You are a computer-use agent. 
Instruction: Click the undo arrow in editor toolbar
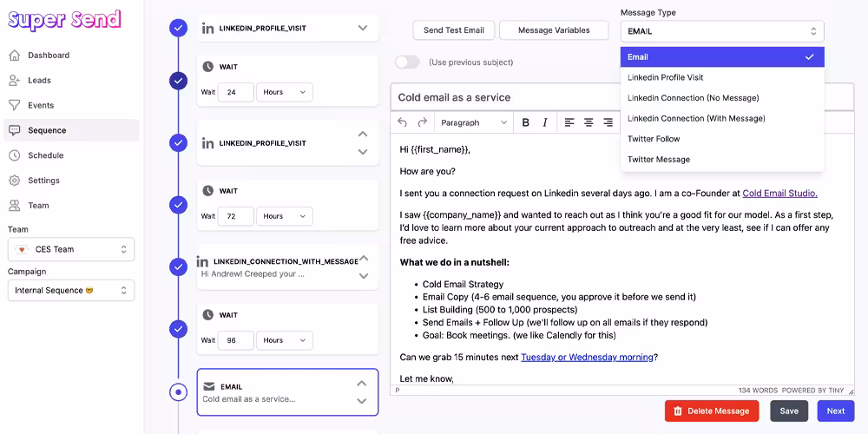tap(403, 122)
